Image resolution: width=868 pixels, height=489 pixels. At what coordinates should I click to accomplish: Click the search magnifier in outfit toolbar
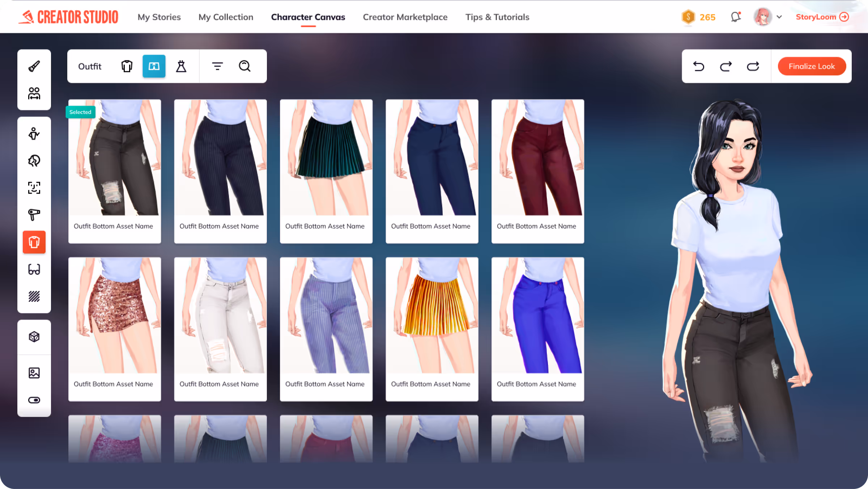point(244,66)
